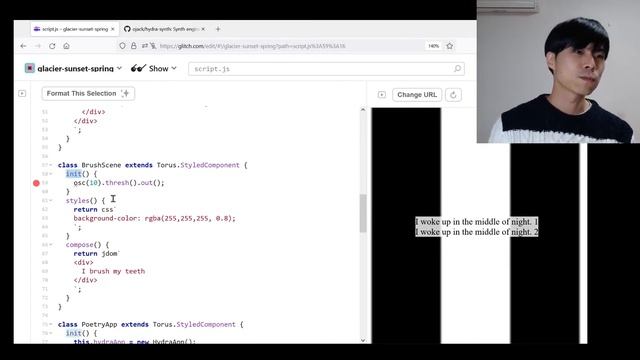Click the osc(10).thresh().out(); code line

(119, 183)
